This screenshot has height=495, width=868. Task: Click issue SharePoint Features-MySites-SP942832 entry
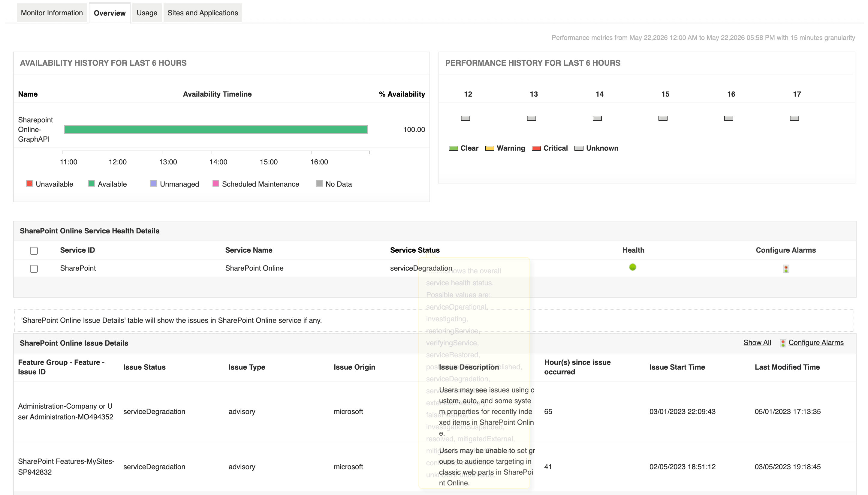pos(66,467)
